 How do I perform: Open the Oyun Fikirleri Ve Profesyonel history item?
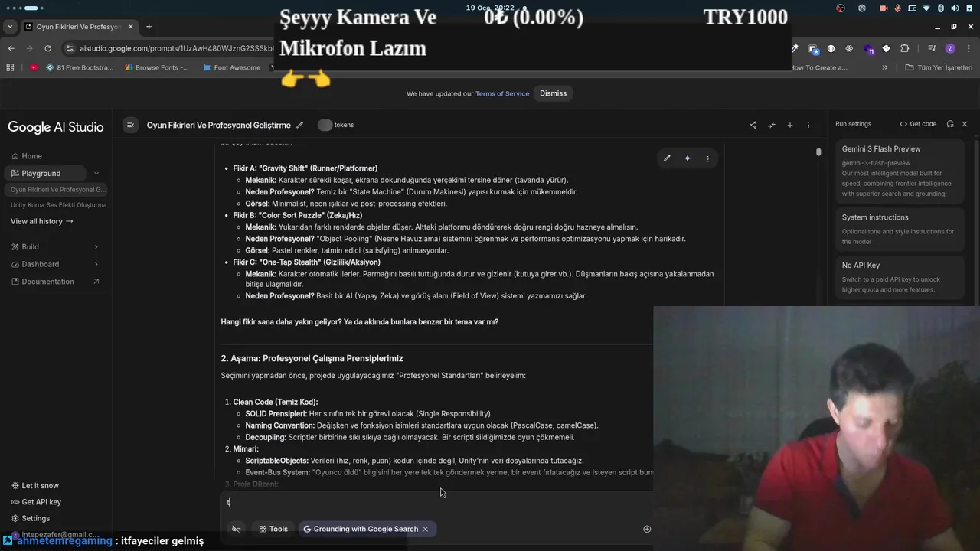(x=57, y=190)
